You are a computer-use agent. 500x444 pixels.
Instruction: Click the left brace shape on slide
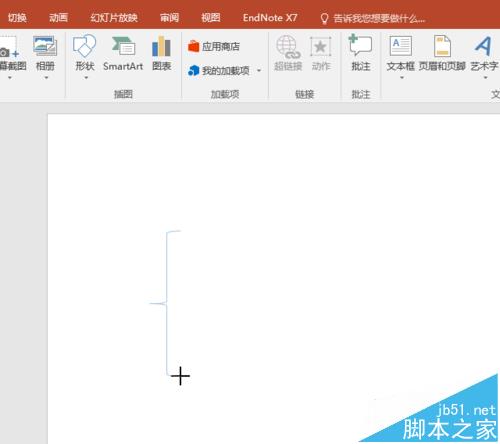[166, 303]
